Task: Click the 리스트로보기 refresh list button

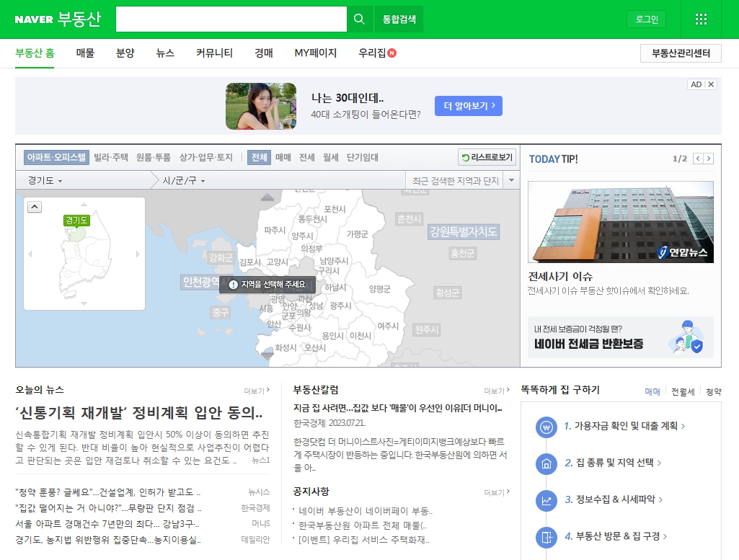Action: point(487,157)
